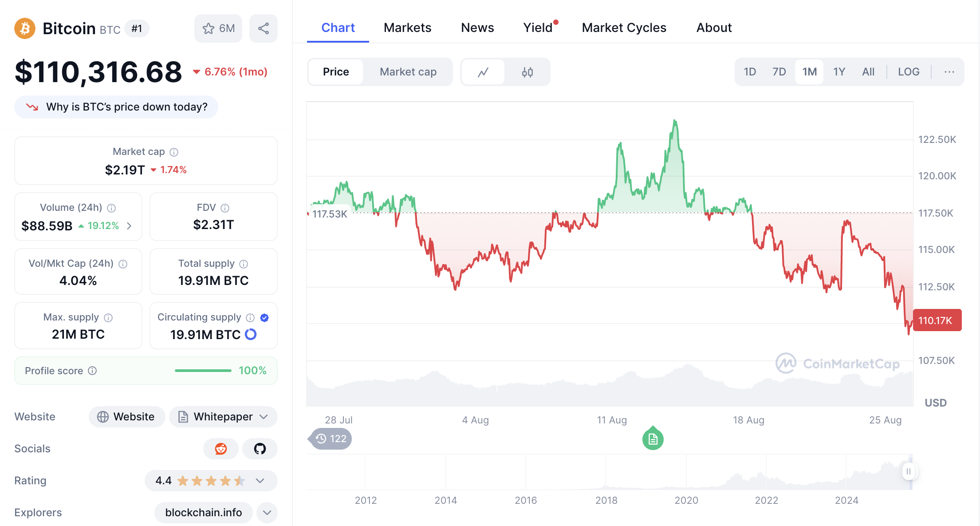The height and width of the screenshot is (526, 980).
Task: Click Profile score info icon
Action: click(x=92, y=371)
